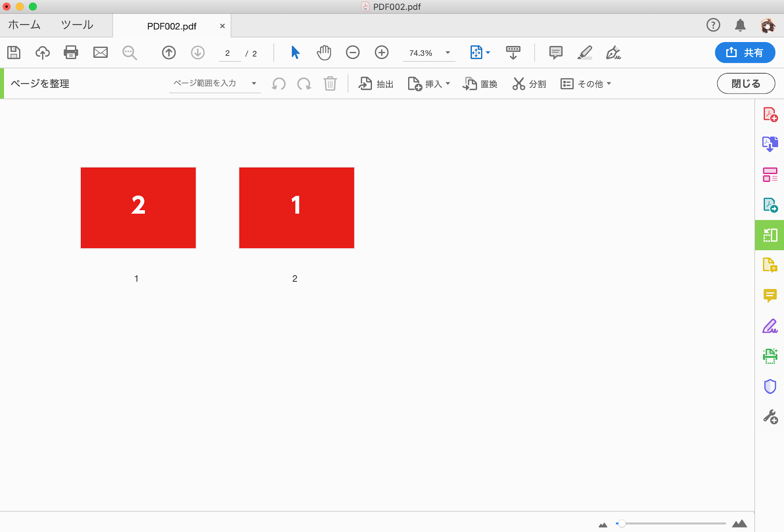784x532 pixels.
Task: Activate the hand pan tool
Action: click(x=324, y=52)
